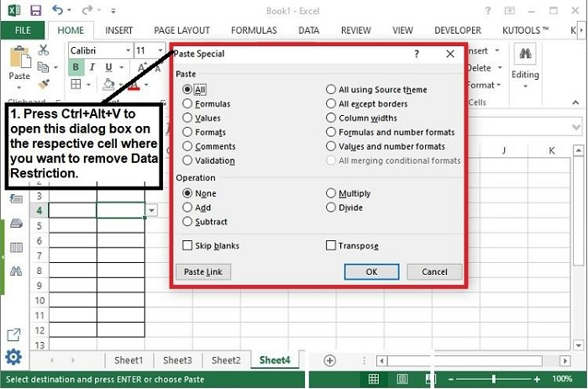Switch to Normal view in status bar
The width and height of the screenshot is (588, 389).
374,379
